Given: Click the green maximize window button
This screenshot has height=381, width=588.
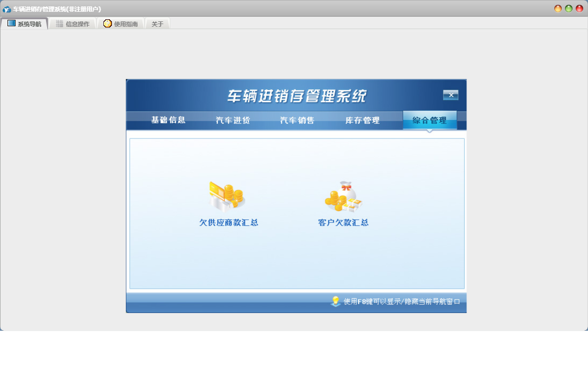Looking at the screenshot, I should coord(569,9).
